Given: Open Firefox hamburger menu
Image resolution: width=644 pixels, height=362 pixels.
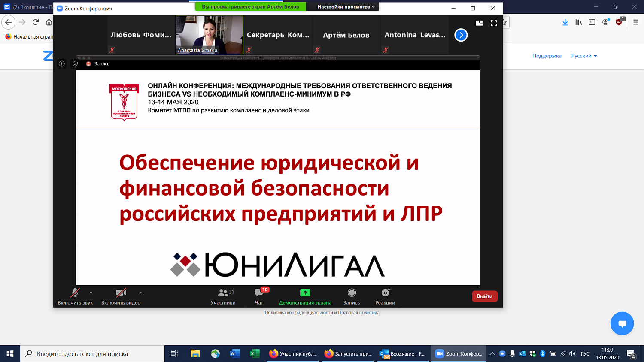Looking at the screenshot, I should (636, 22).
